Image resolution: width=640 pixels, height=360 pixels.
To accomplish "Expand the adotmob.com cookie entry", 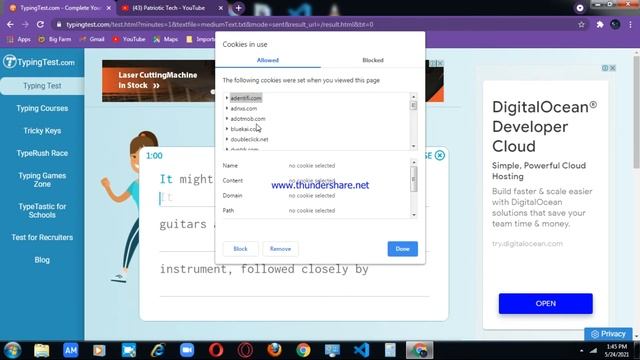I will 227,118.
